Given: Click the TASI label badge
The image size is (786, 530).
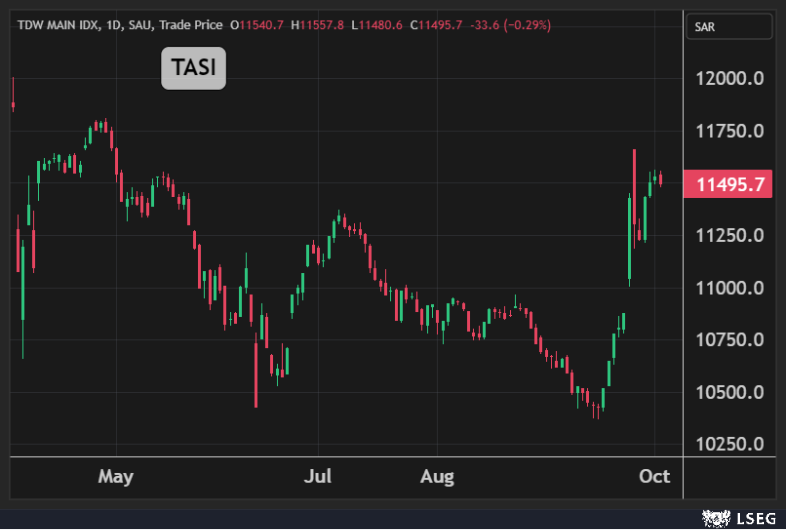Looking at the screenshot, I should coord(194,69).
